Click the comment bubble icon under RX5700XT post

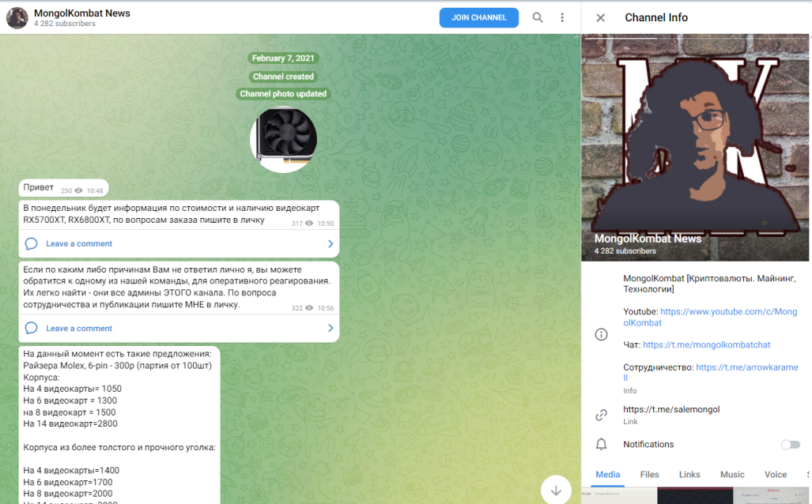(31, 244)
